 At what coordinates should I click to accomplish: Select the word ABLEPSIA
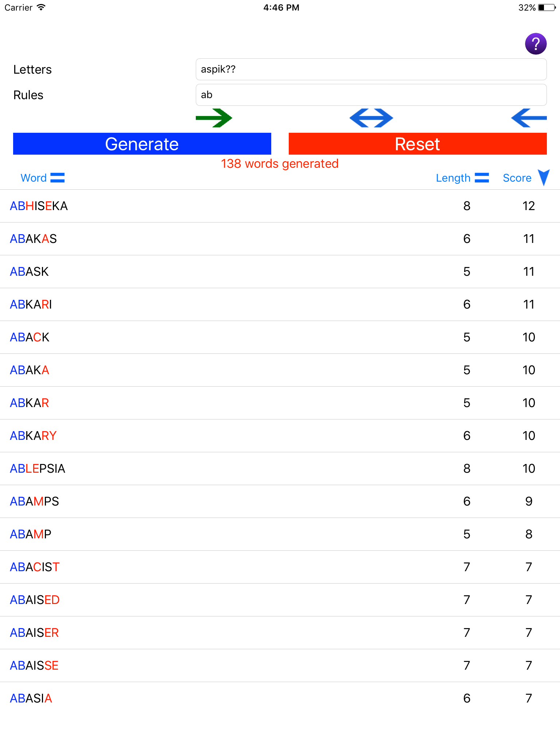[37, 469]
